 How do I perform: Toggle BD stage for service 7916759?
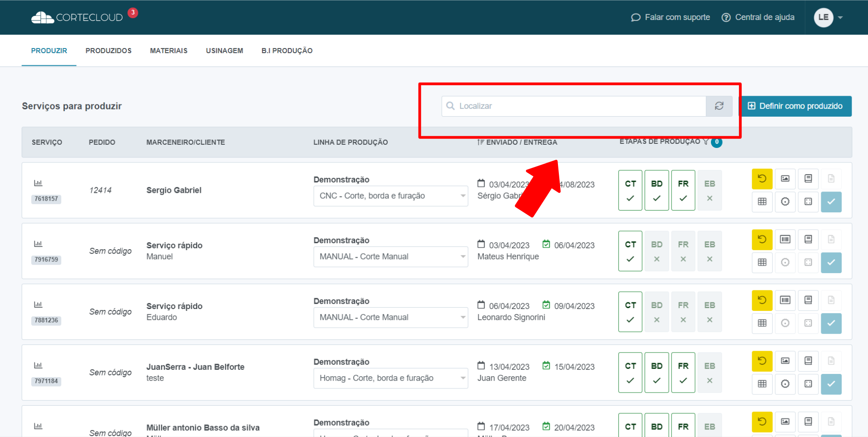coord(656,251)
